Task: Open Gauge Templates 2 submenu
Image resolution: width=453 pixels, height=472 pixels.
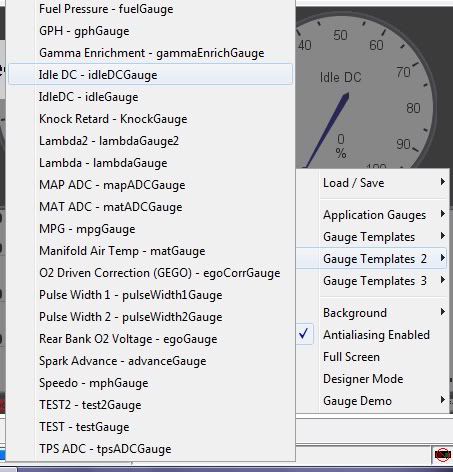Action: [x=372, y=259]
